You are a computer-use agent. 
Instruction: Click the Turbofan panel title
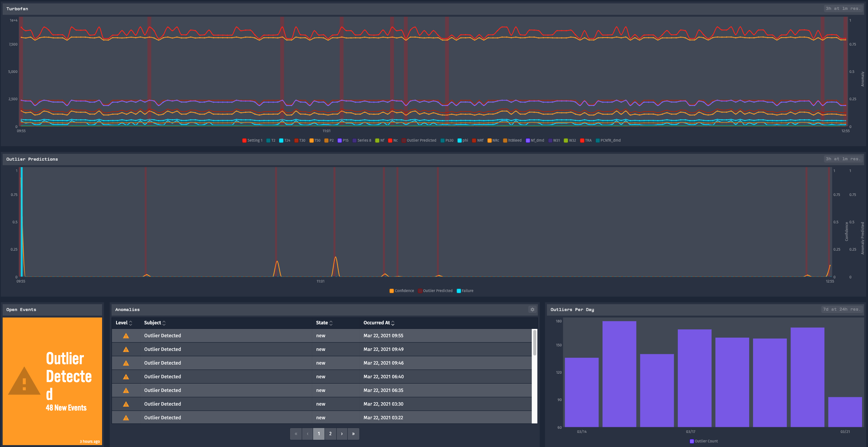[17, 9]
